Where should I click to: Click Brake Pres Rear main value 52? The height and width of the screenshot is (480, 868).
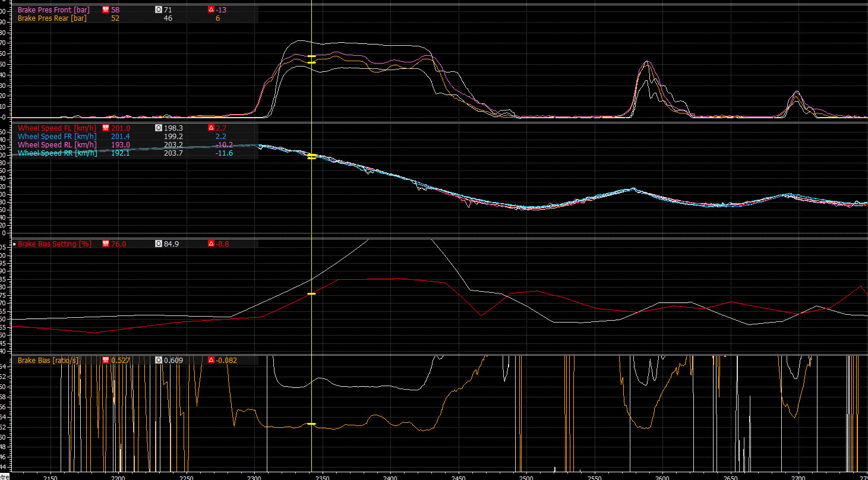[115, 18]
